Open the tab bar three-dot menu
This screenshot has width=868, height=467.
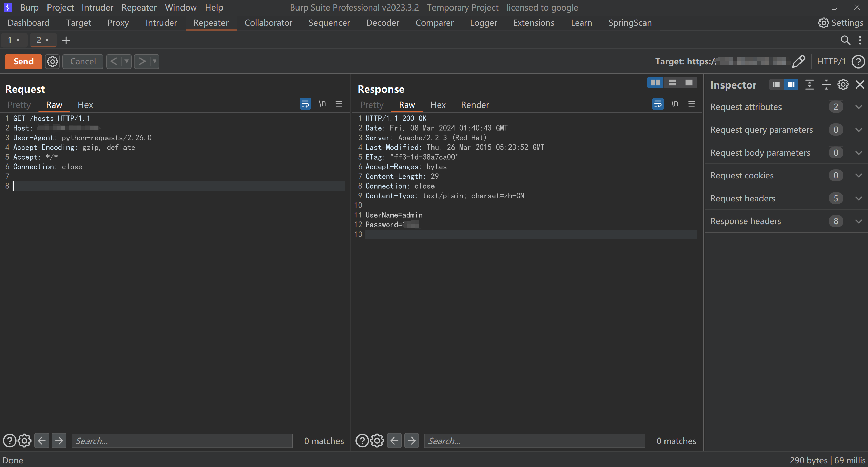tap(860, 40)
